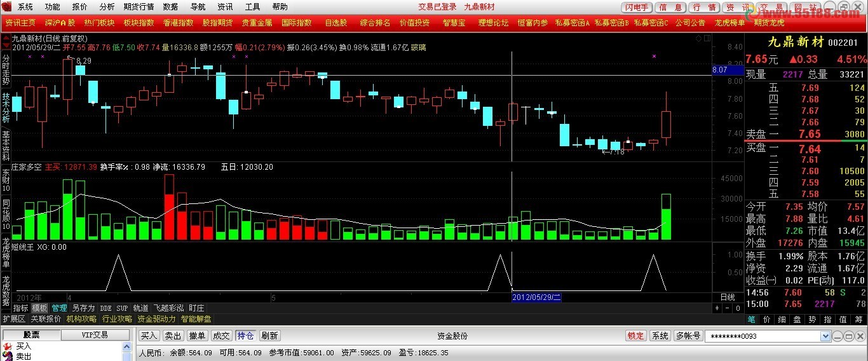The height and width of the screenshot is (361, 868).
Task: Open 香港指数 on the red toolbar
Action: 178,22
